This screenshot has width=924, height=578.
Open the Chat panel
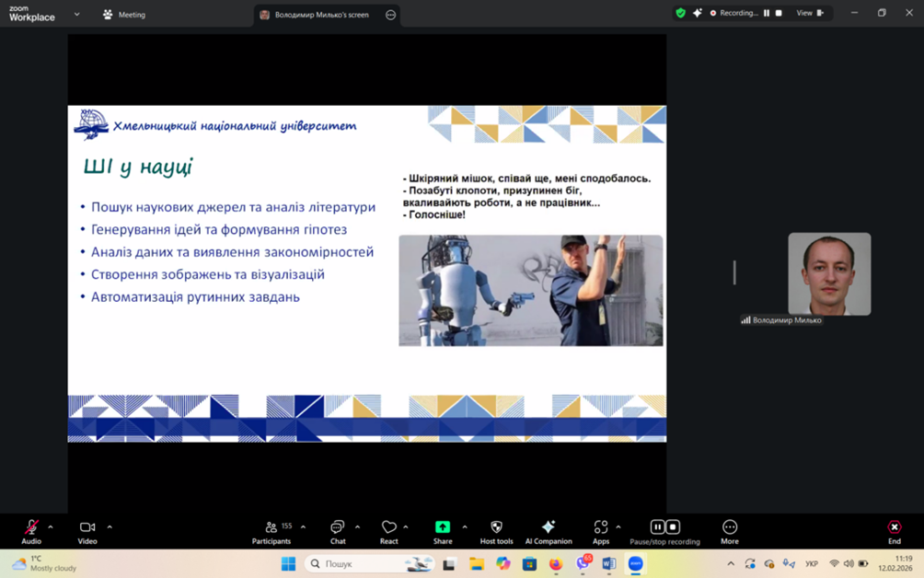[x=338, y=527]
